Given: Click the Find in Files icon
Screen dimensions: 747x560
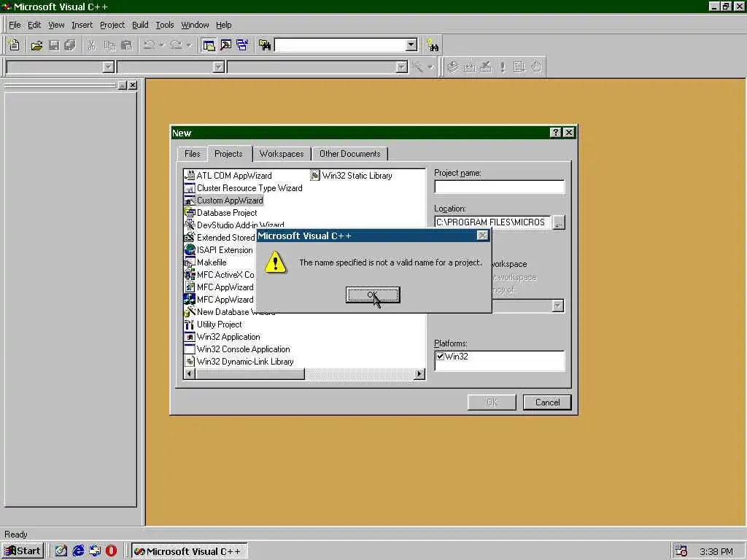Looking at the screenshot, I should click(x=264, y=45).
